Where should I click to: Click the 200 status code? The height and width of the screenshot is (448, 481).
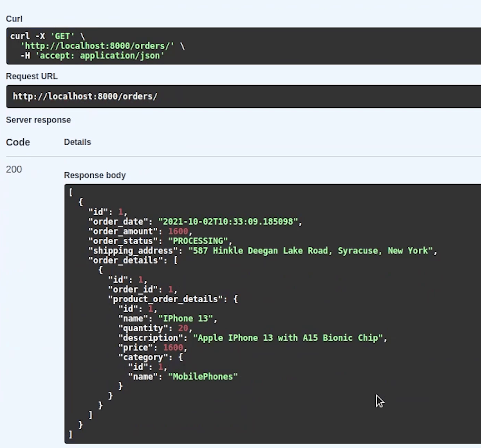[x=14, y=170]
